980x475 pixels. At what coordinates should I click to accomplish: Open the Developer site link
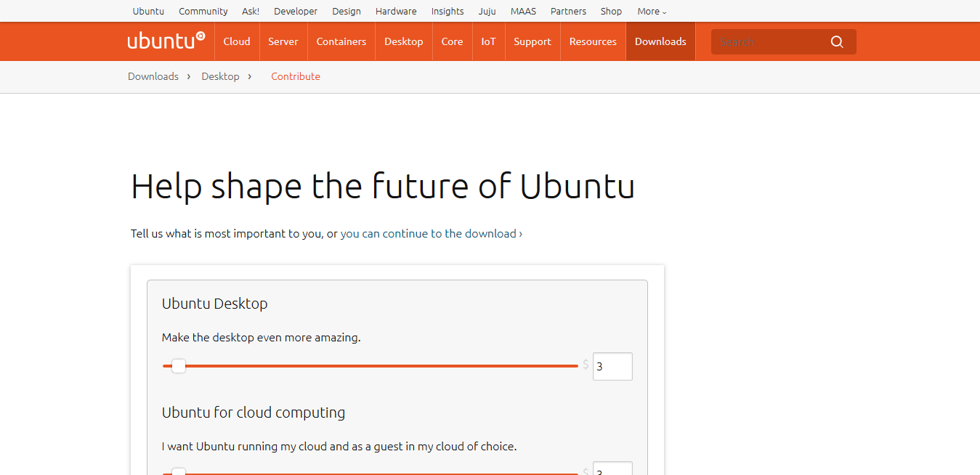coord(296,11)
